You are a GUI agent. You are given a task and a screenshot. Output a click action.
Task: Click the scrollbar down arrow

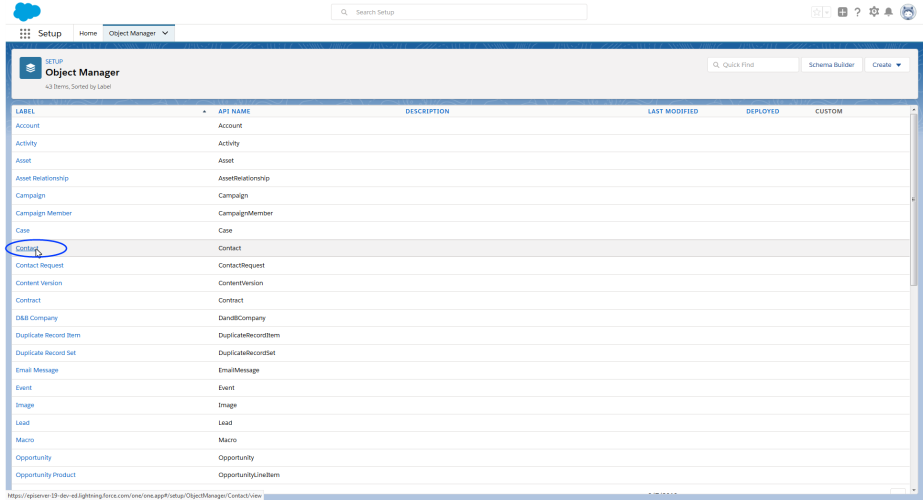click(914, 490)
